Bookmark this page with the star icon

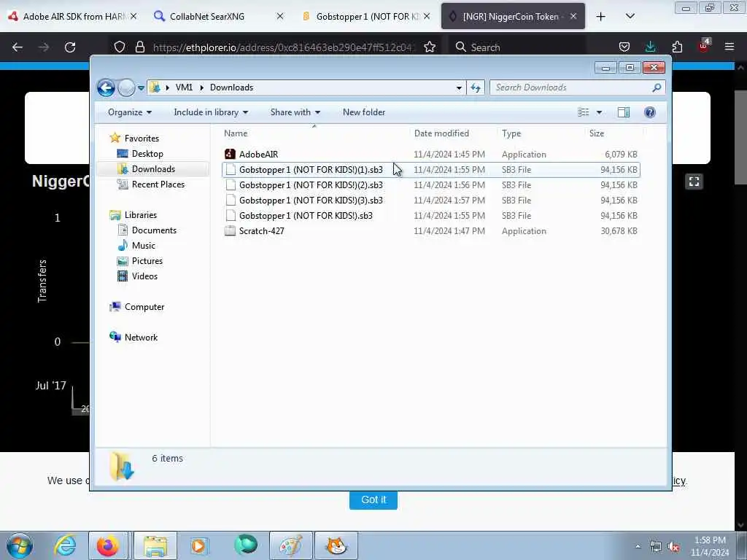pos(430,47)
